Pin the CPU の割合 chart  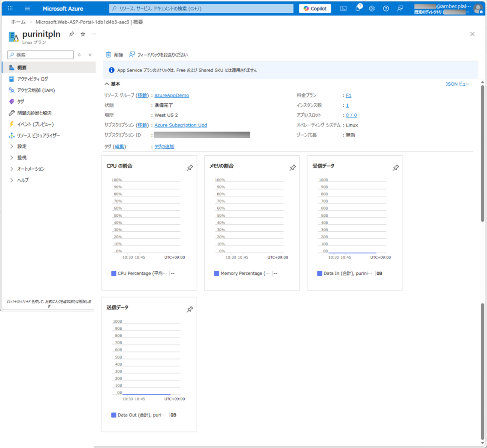tap(190, 168)
